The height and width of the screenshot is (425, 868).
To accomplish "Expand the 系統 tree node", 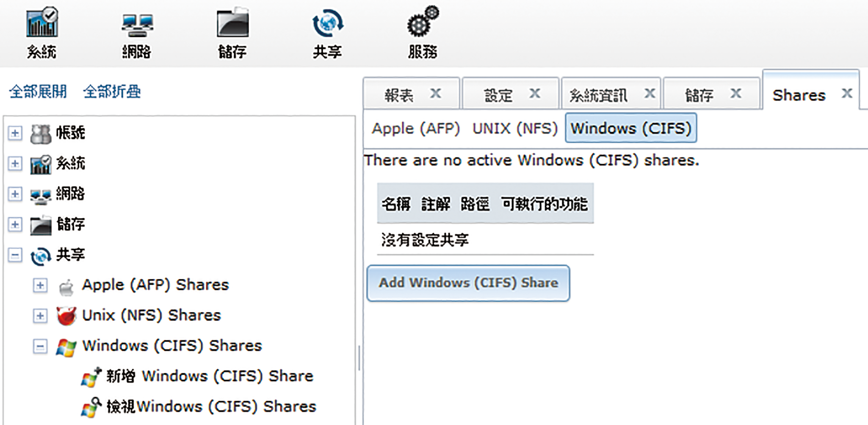I will tap(15, 164).
